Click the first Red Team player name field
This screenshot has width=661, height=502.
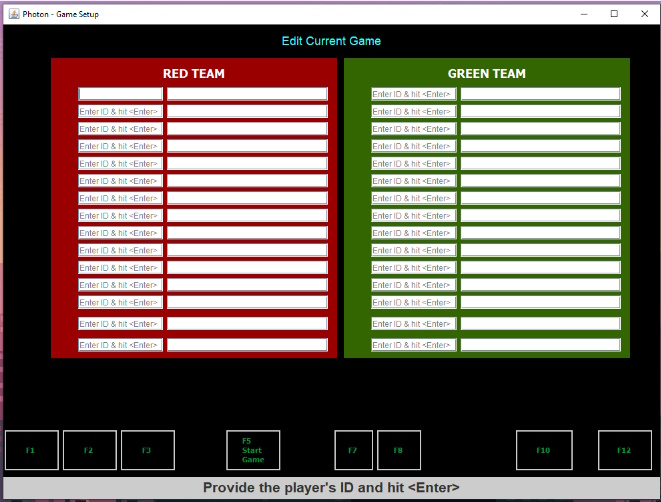point(247,94)
